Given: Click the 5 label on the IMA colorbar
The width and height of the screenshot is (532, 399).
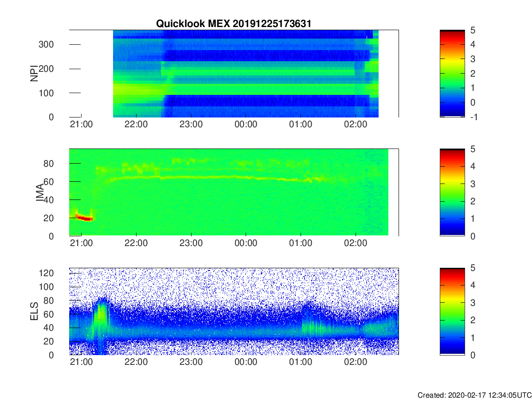Looking at the screenshot, I should [473, 149].
